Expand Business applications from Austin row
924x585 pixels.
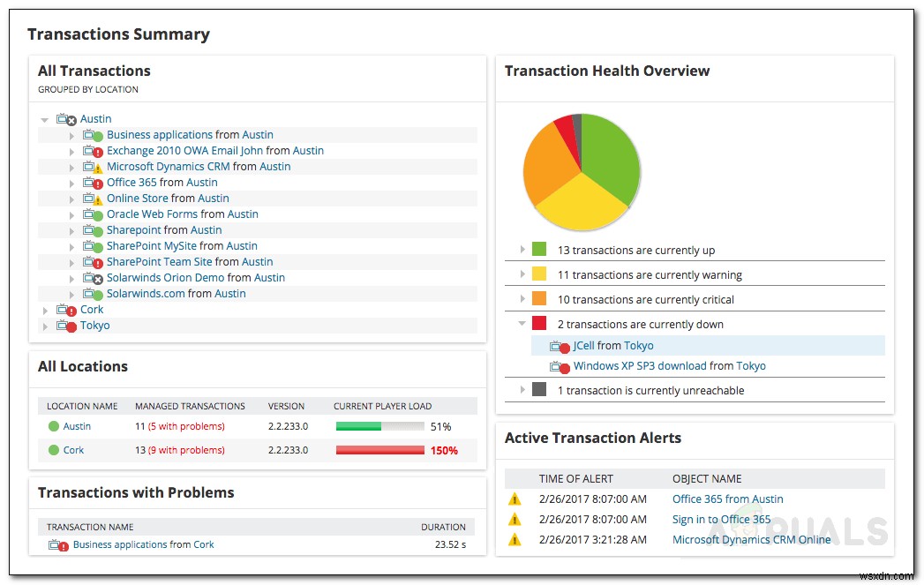(x=71, y=136)
